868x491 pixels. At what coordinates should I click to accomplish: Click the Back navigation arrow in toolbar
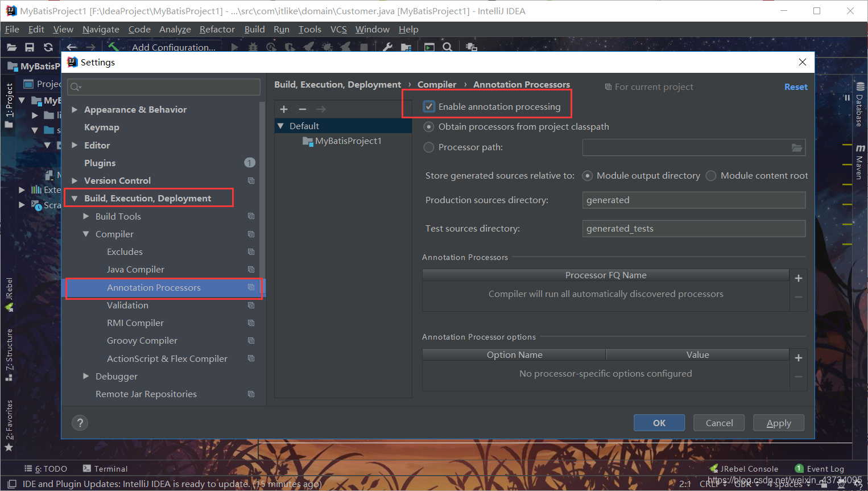tap(72, 47)
